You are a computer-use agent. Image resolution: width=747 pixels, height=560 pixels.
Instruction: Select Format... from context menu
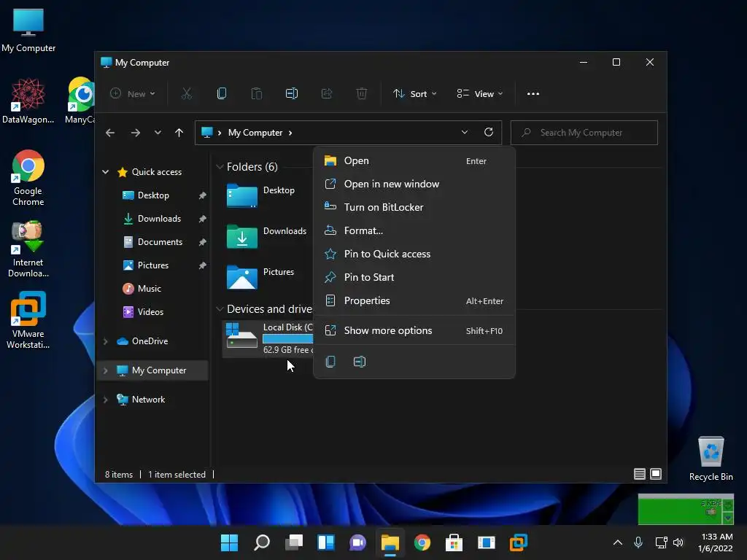pos(414,231)
